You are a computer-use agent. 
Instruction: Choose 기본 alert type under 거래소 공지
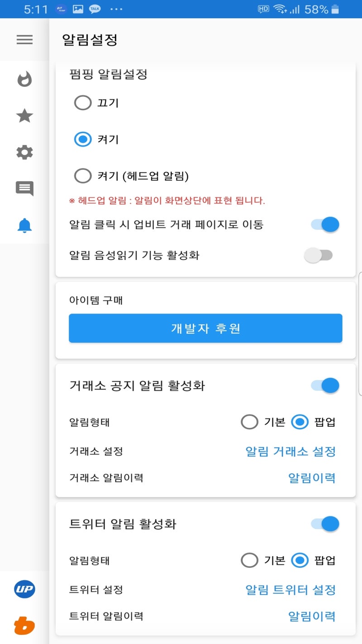249,422
